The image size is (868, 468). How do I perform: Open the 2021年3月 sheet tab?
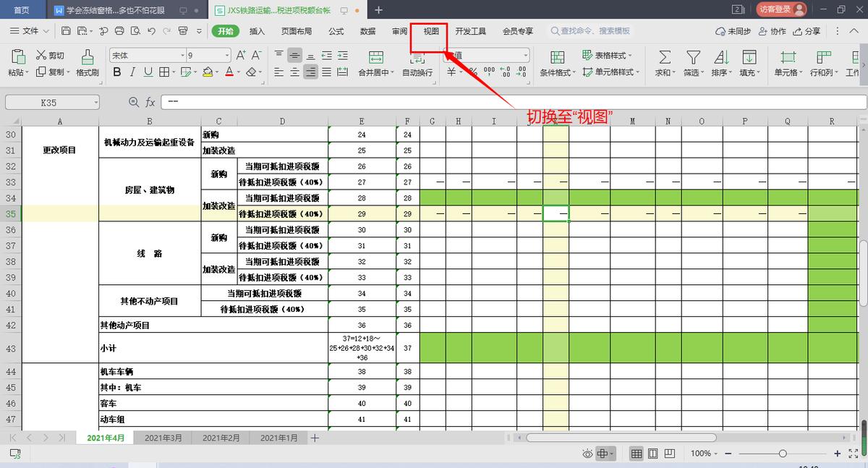pyautogui.click(x=163, y=437)
